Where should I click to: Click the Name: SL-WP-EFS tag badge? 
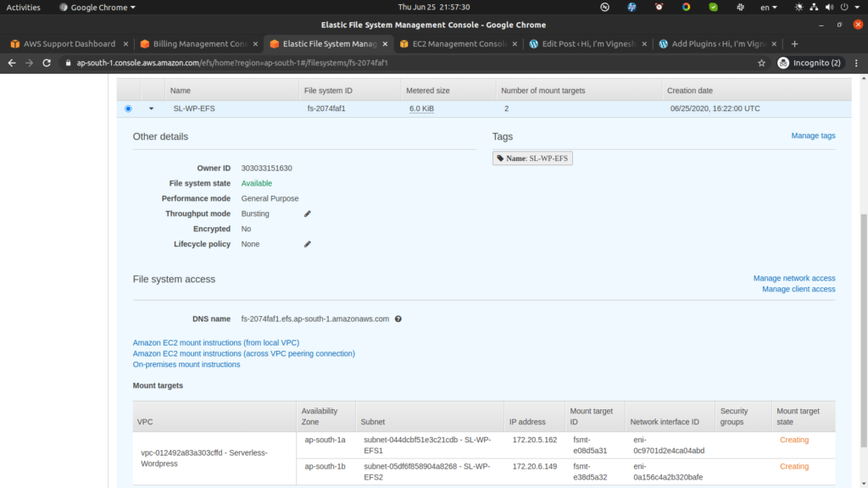pyautogui.click(x=532, y=158)
